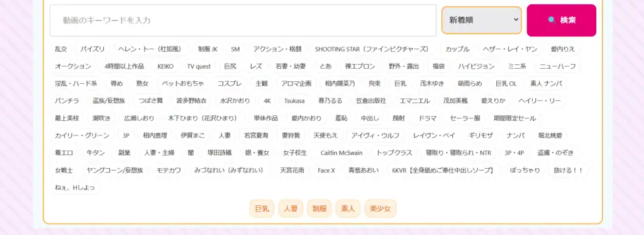644x235 pixels.
Task: Click the オークション tag
Action: click(73, 66)
